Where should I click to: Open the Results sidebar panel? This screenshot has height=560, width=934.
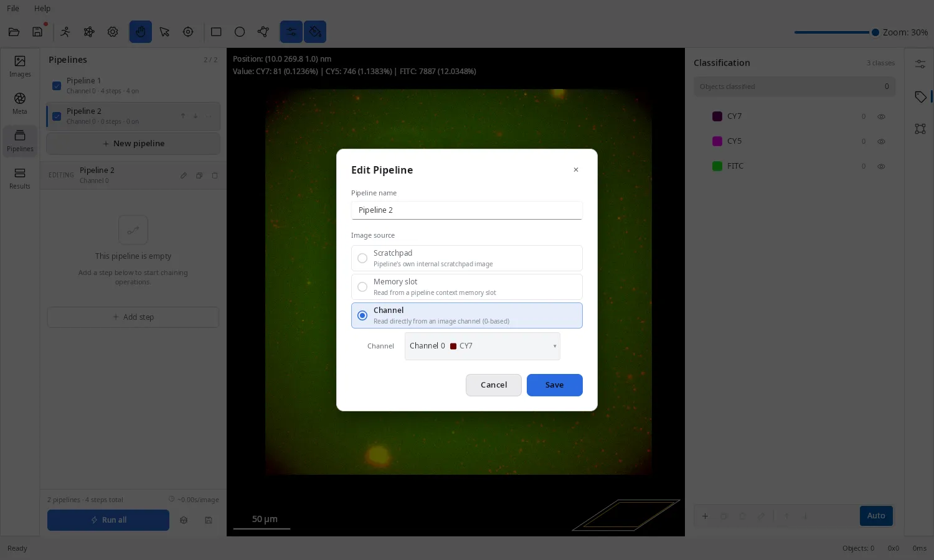tap(20, 178)
